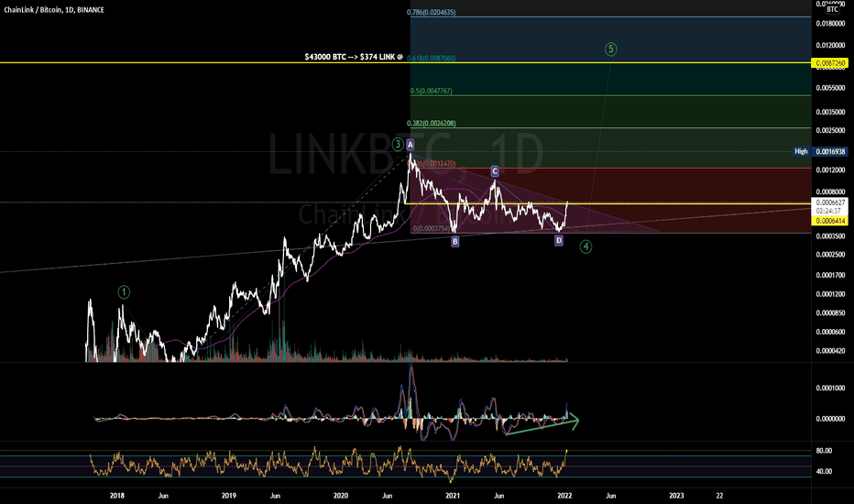The image size is (854, 504).
Task: Click the 0.382(0.0026208) Fibonacci level label
Action: (432, 124)
